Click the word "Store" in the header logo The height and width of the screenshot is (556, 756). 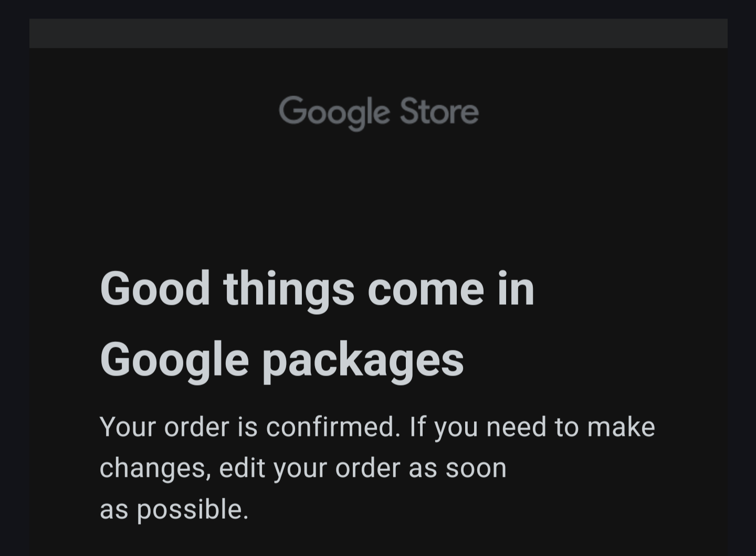coord(439,111)
